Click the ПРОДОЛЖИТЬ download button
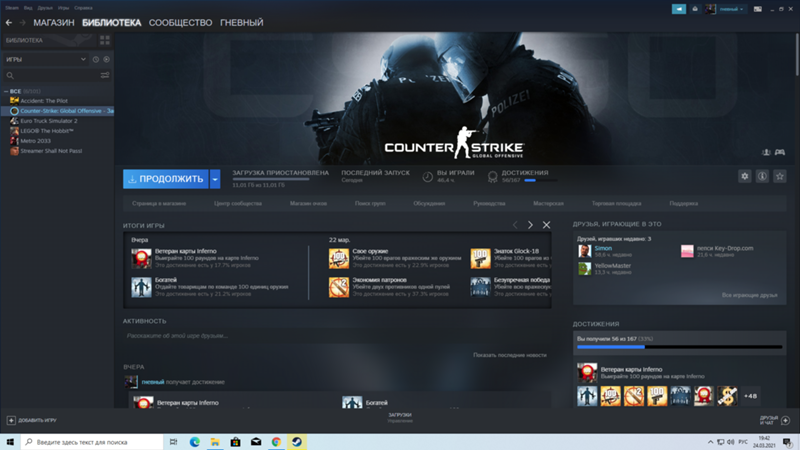800x450 pixels. pyautogui.click(x=166, y=179)
